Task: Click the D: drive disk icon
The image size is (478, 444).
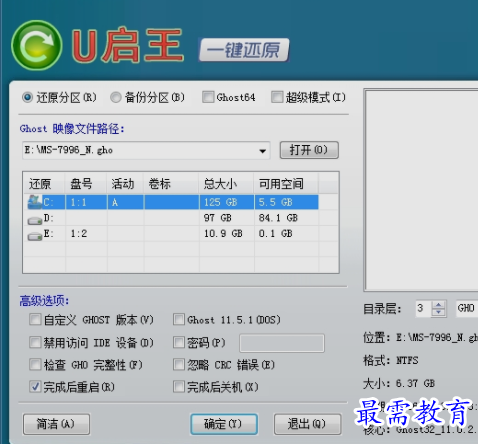Action: coord(35,220)
